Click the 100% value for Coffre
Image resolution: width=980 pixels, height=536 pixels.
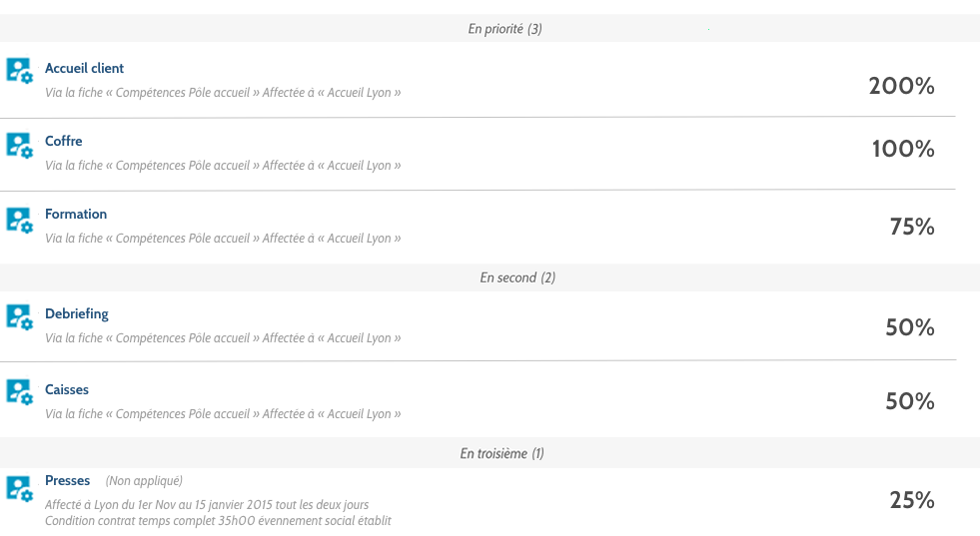(x=903, y=150)
